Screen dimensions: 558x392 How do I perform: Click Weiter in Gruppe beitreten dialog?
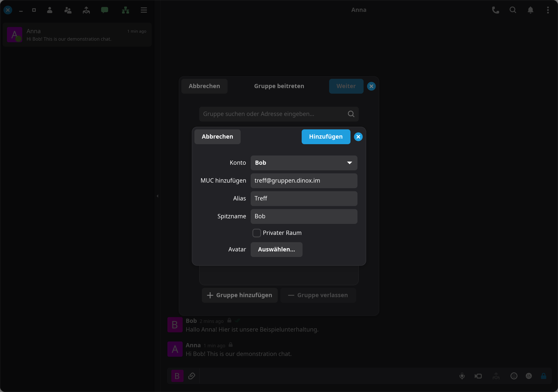click(346, 86)
